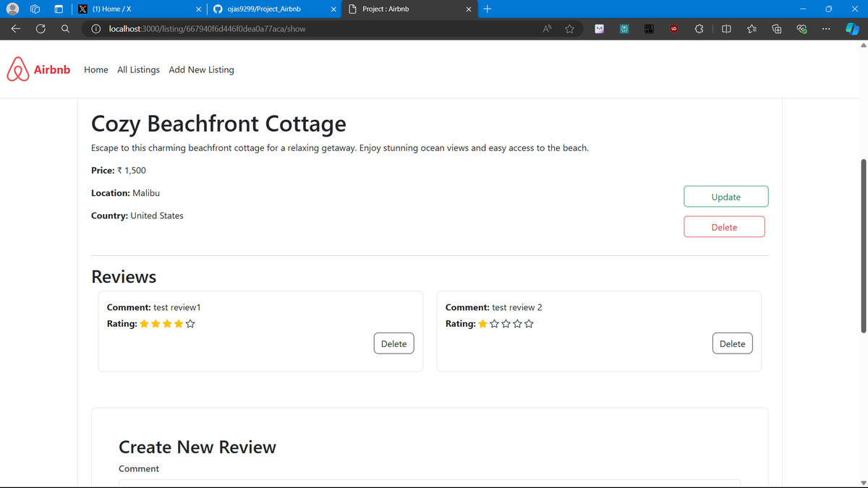Open the Extensions puzzle piece icon

pyautogui.click(x=699, y=29)
